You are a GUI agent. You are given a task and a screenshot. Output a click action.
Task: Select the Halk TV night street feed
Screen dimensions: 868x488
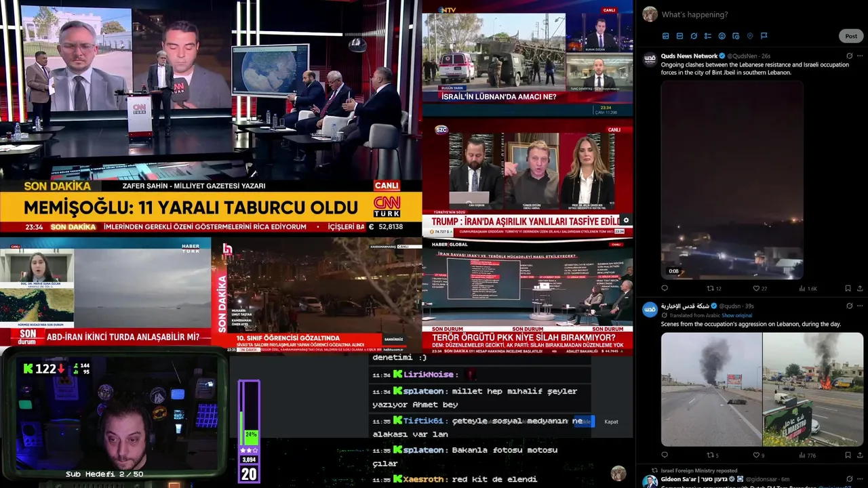[317, 294]
